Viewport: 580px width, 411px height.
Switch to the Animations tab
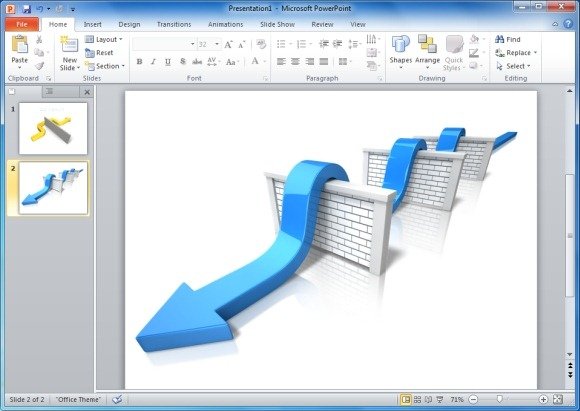click(x=225, y=24)
